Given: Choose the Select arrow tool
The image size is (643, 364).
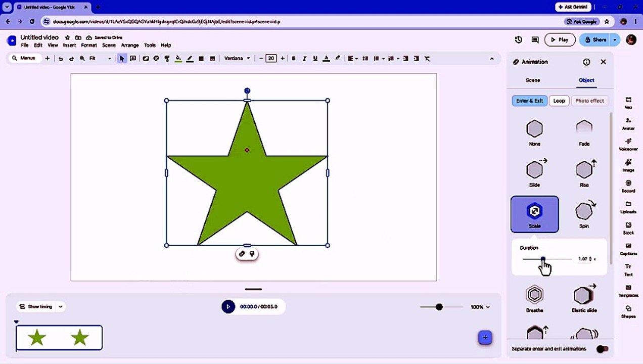Looking at the screenshot, I should tap(122, 59).
